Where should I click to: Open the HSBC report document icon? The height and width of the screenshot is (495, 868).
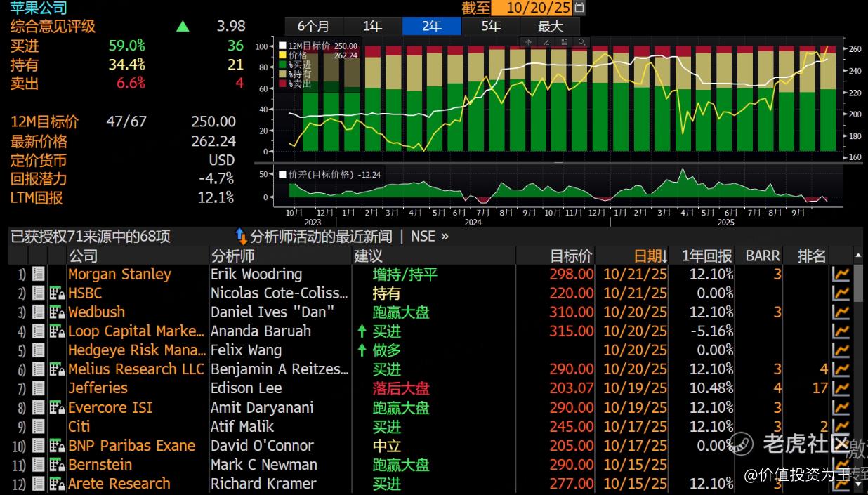tap(39, 293)
